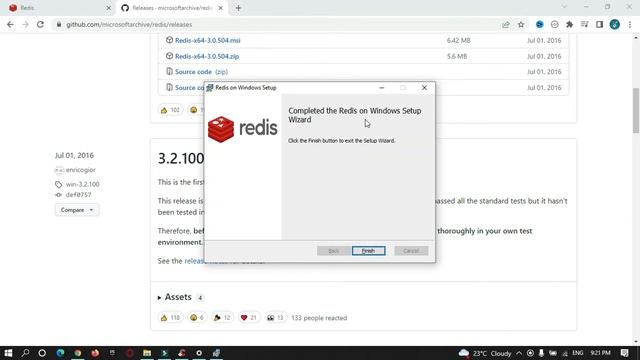The width and height of the screenshot is (640, 360).
Task: Open a new browser tab
Action: coord(238,8)
